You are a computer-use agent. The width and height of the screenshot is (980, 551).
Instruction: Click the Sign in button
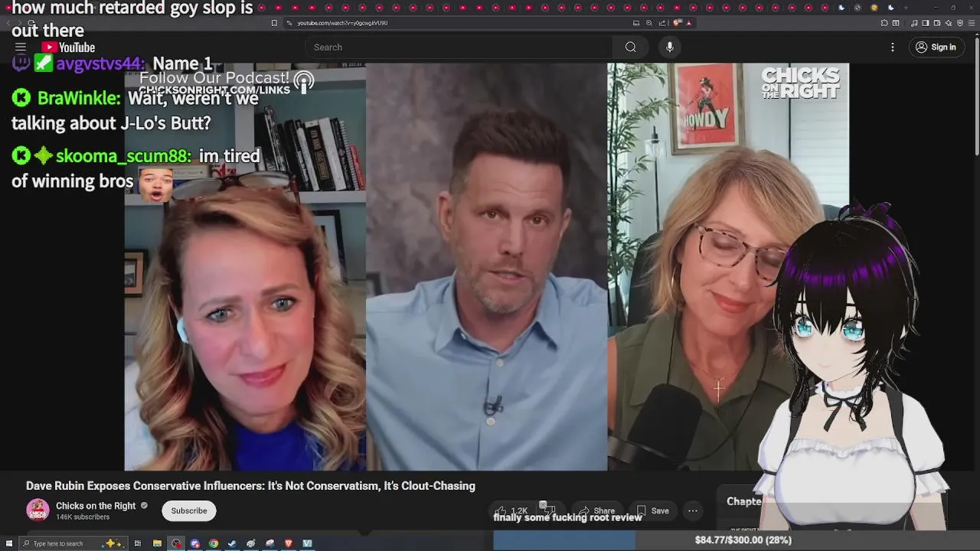click(936, 47)
